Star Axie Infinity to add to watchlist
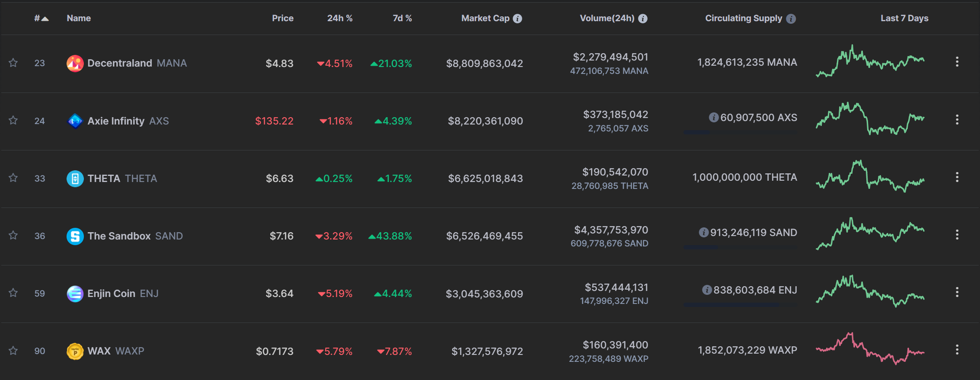980x380 pixels. tap(13, 120)
